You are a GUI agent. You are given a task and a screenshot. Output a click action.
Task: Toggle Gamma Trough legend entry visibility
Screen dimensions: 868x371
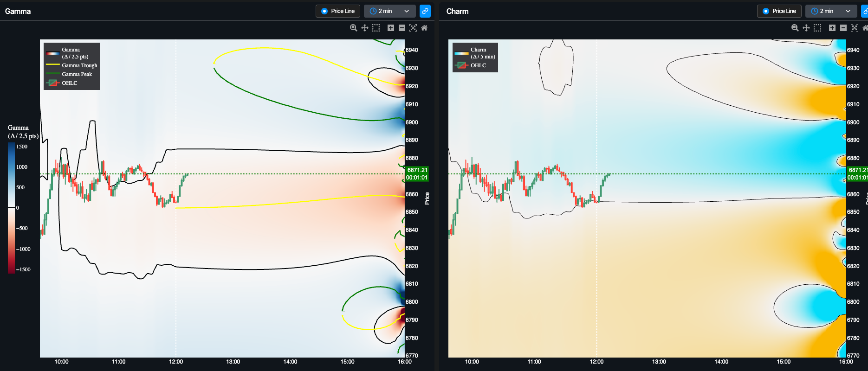pos(71,65)
